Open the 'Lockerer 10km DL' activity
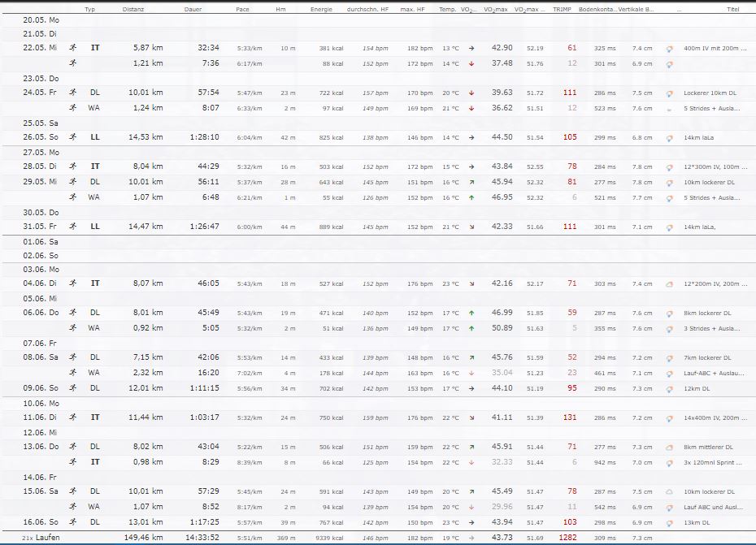 tap(710, 93)
